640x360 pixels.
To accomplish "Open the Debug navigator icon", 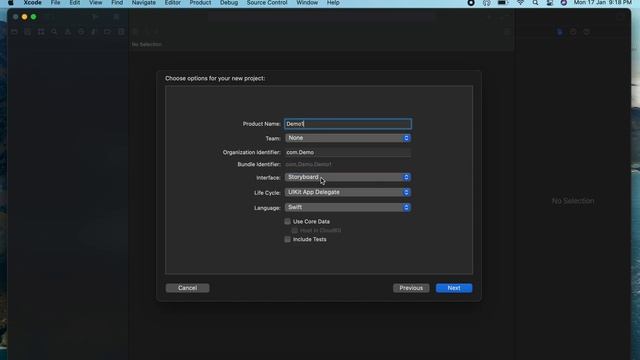I will [x=94, y=32].
